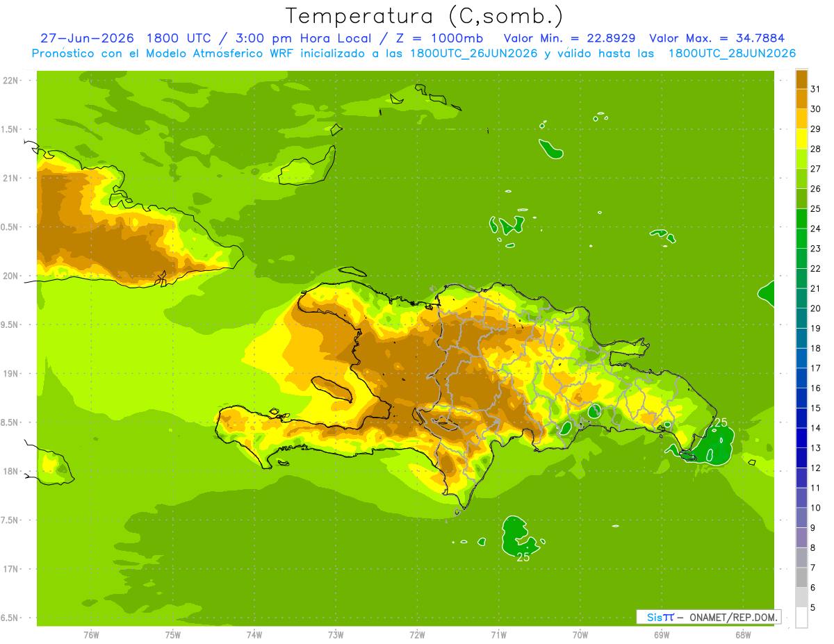The height and width of the screenshot is (644, 834).
Task: Pick the swatch between colorbar labels 30 and 31
Action: click(801, 99)
